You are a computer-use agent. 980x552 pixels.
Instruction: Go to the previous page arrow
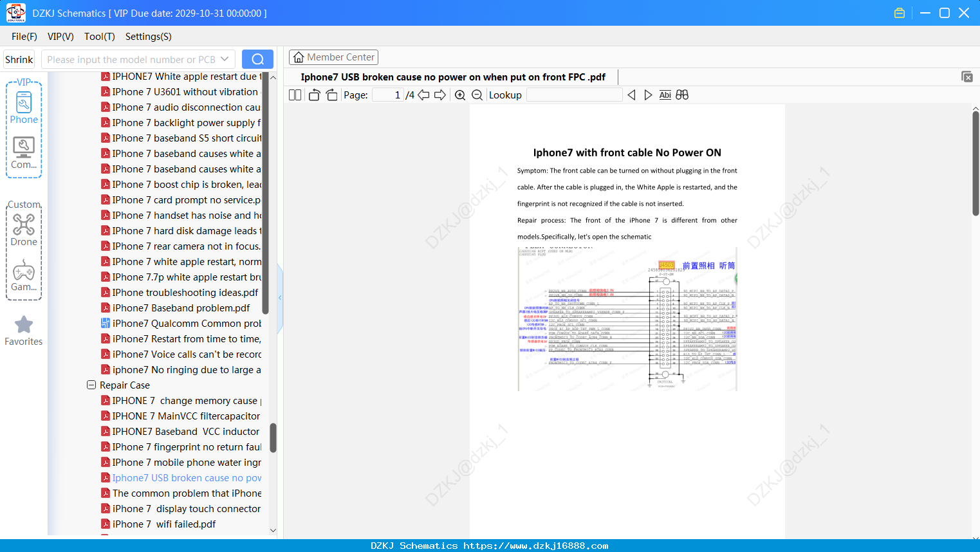click(423, 95)
